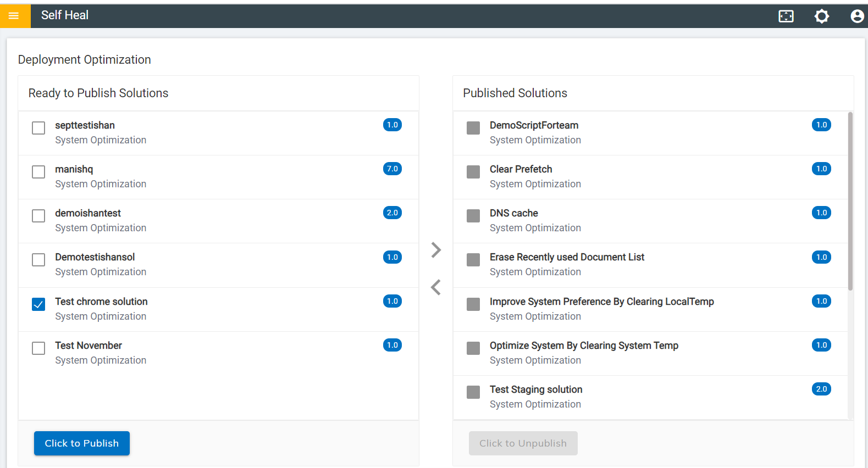Select Optimize System By Clearing System Temp
868x468 pixels.
[x=584, y=346]
